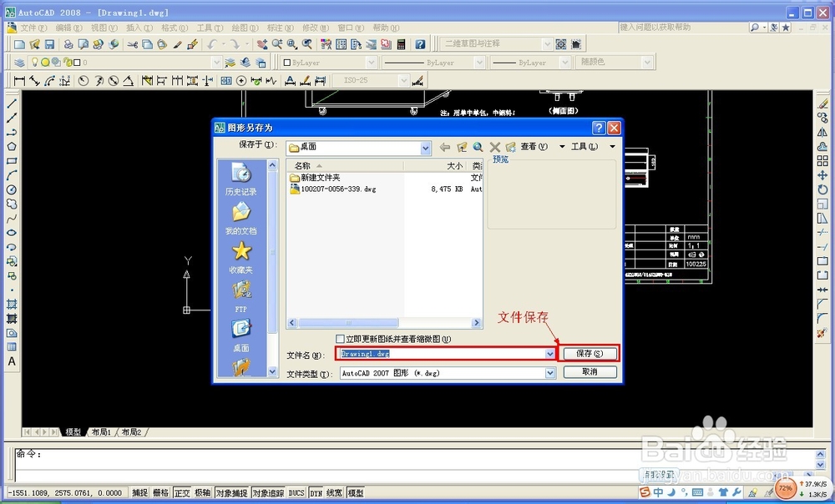Toggle 对象追踪 in the status bar

268,493
